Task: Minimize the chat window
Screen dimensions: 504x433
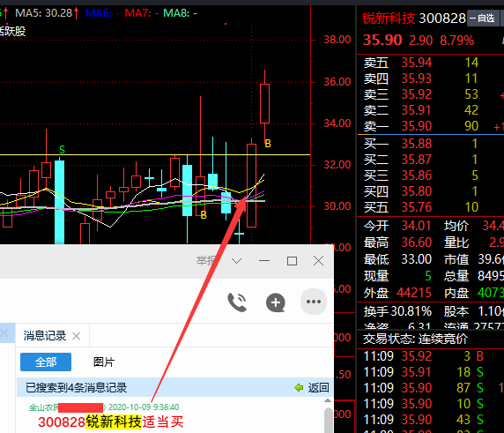Action: pos(264,260)
